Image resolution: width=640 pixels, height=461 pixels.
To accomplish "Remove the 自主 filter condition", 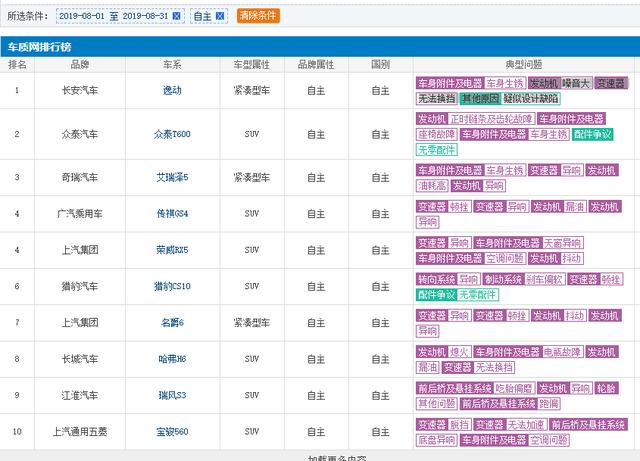I will coord(220,16).
